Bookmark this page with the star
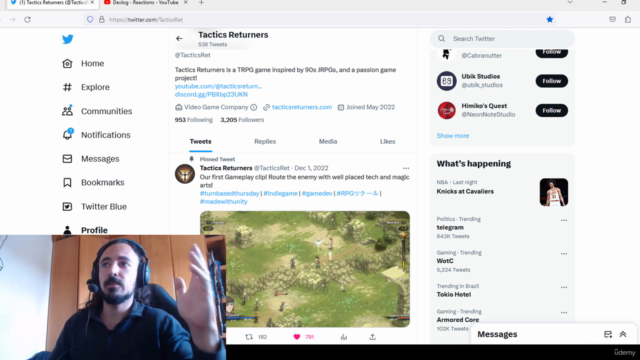This screenshot has width=640, height=360. click(x=549, y=20)
